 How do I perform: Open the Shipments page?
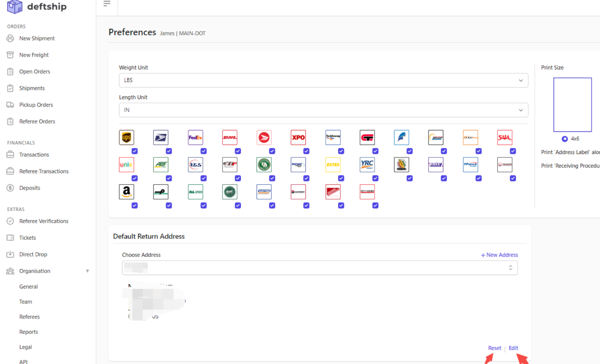click(x=32, y=88)
